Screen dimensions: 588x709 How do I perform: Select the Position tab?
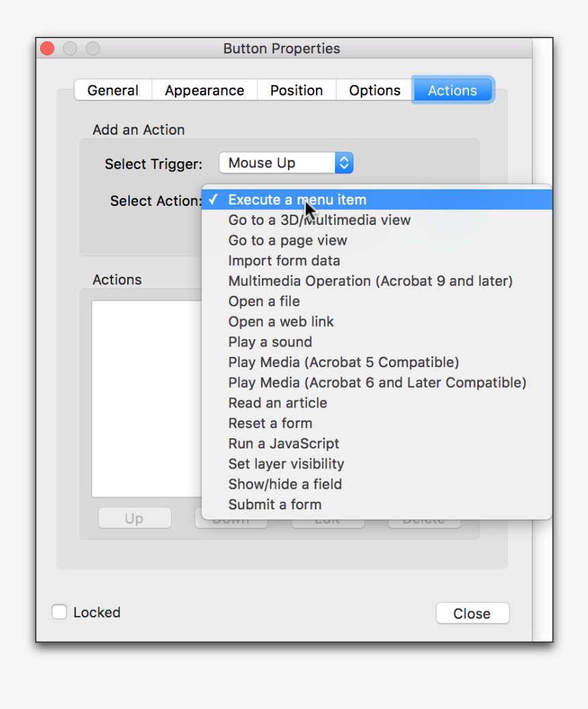296,90
